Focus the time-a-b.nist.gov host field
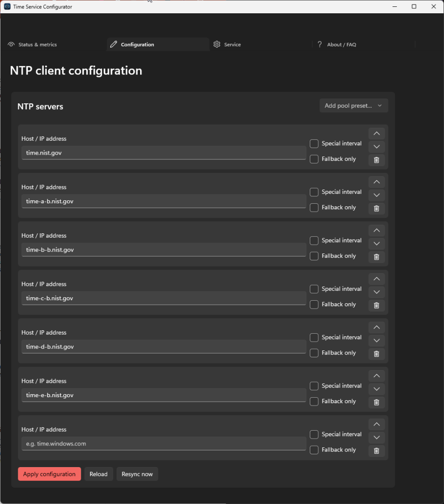Screen dimensions: 444x504 [x=164, y=201]
